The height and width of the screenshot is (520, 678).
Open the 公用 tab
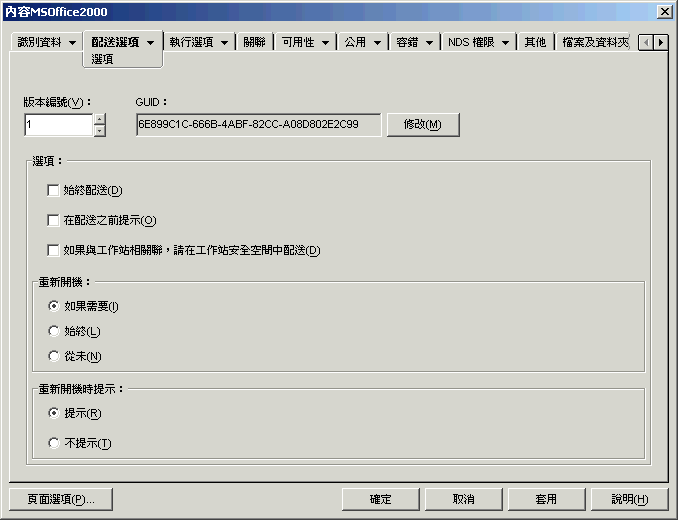(355, 42)
